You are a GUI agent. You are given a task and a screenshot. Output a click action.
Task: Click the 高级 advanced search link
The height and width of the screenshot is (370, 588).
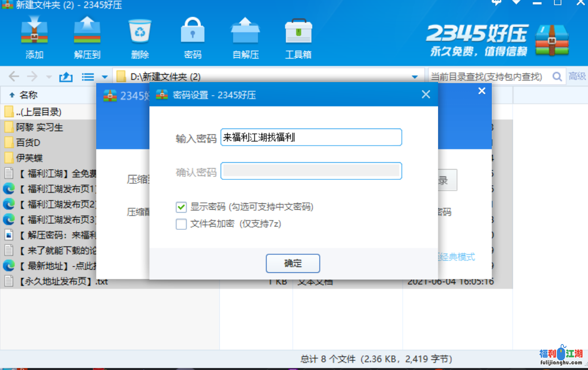[577, 76]
